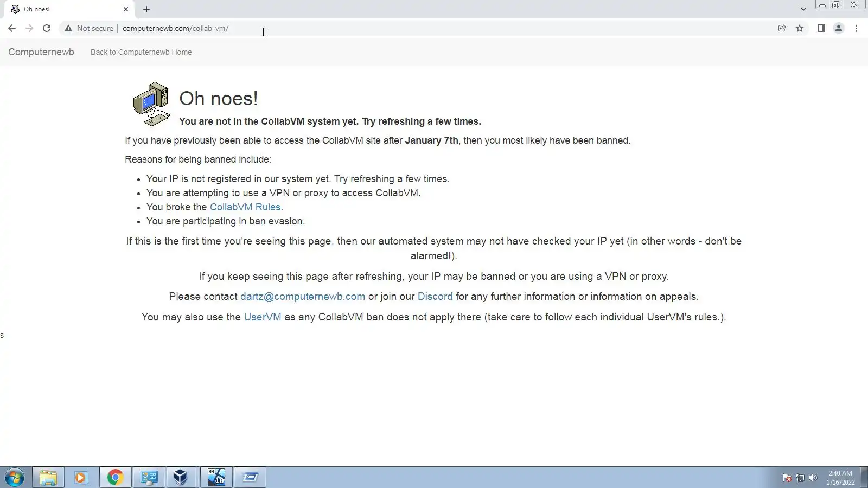868x488 pixels.
Task: Email dartz@computernewb.com link
Action: [303, 297]
